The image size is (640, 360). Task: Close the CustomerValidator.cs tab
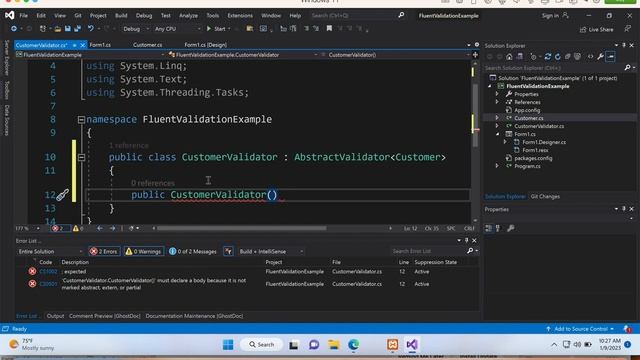tap(82, 45)
